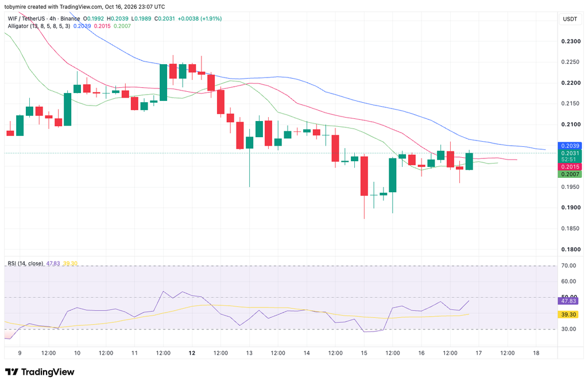Click the 0.2031 current price label
The width and height of the screenshot is (588, 385).
570,153
